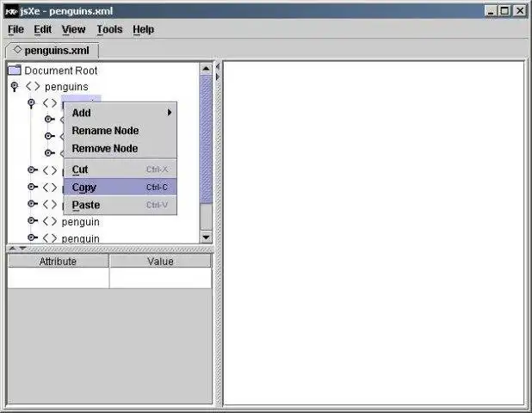Image resolution: width=532 pixels, height=413 pixels.
Task: Click the diamond icon on penguins.xml tab
Action: [17, 50]
